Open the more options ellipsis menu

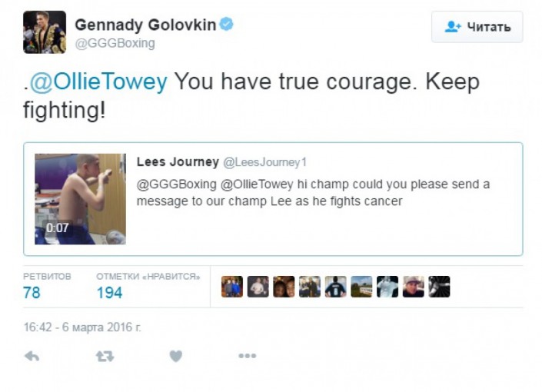247,356
